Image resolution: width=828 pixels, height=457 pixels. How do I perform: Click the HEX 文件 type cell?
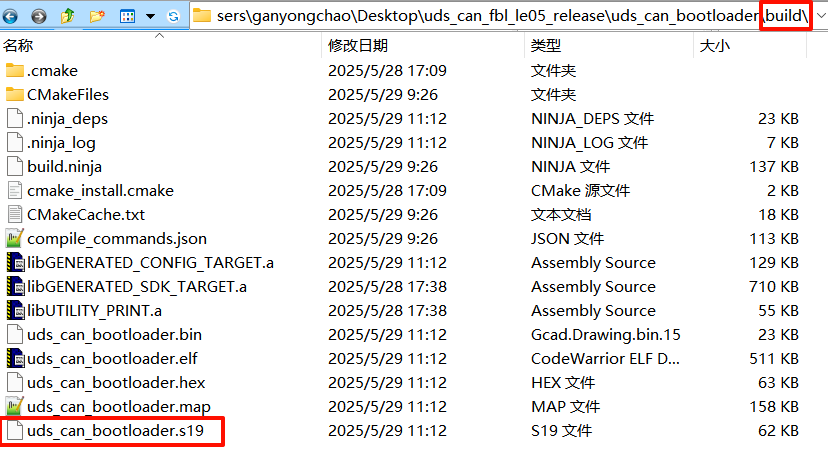click(563, 383)
